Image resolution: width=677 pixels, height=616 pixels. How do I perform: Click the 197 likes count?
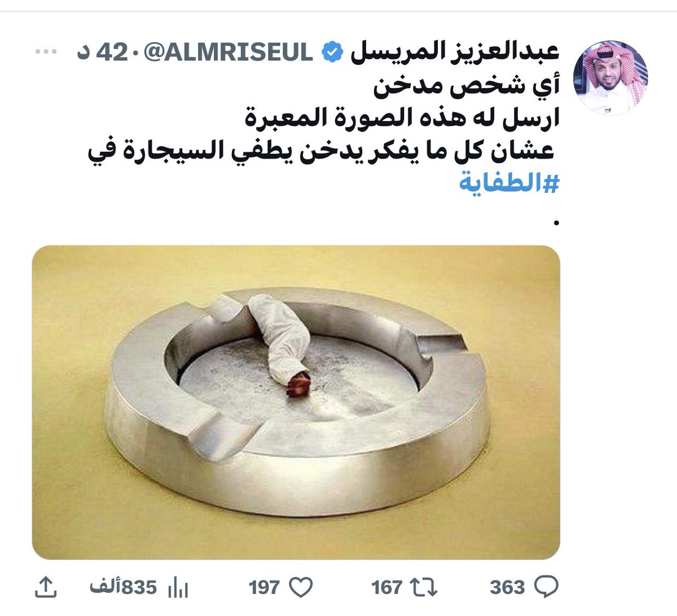pyautogui.click(x=264, y=587)
